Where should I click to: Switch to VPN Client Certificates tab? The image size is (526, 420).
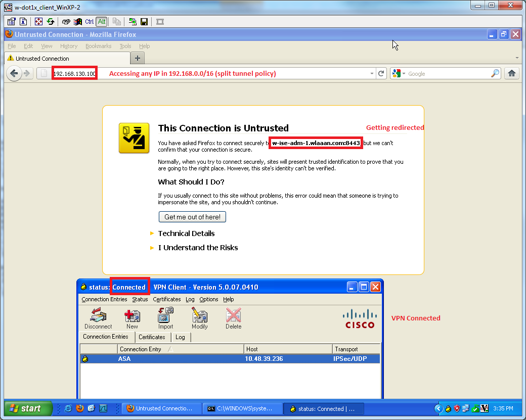152,337
